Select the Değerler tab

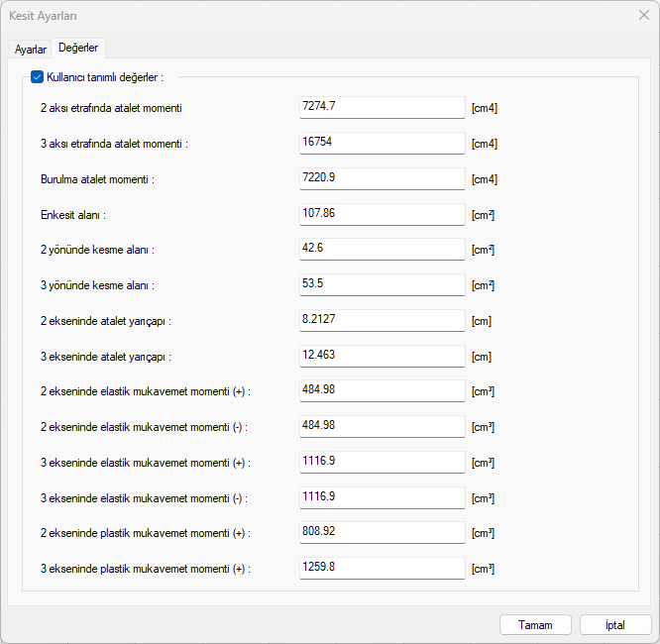[78, 48]
